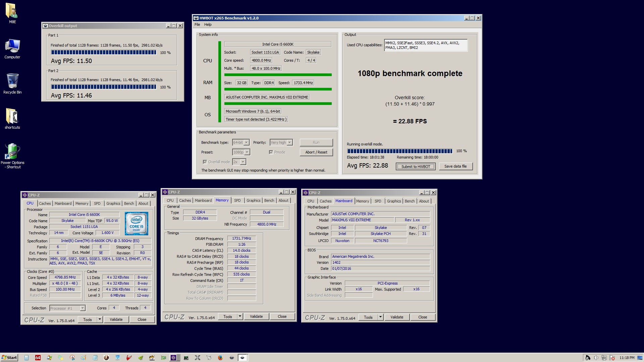Click the Part 2 progress bar
Viewport: 644px width, 362px height.
pyautogui.click(x=104, y=87)
